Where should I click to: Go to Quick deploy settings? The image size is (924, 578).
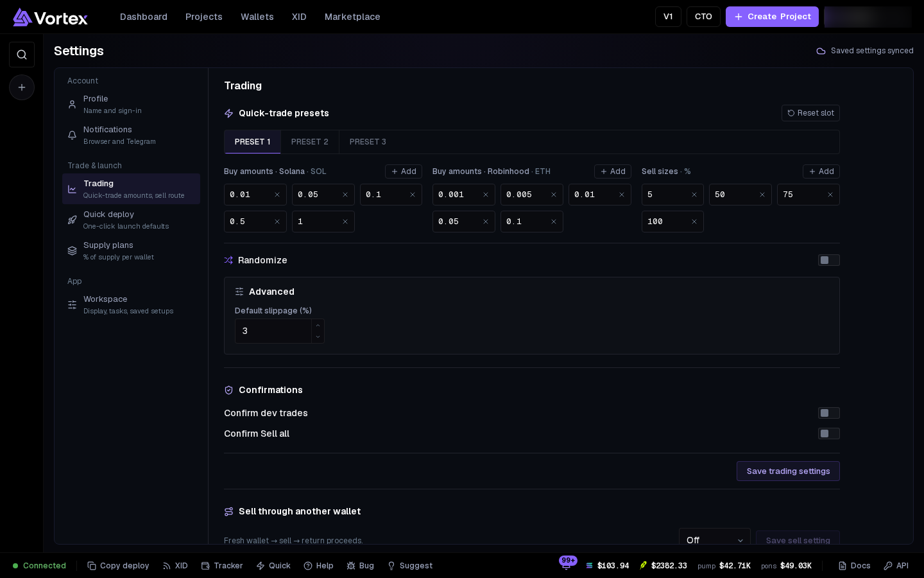tap(131, 220)
